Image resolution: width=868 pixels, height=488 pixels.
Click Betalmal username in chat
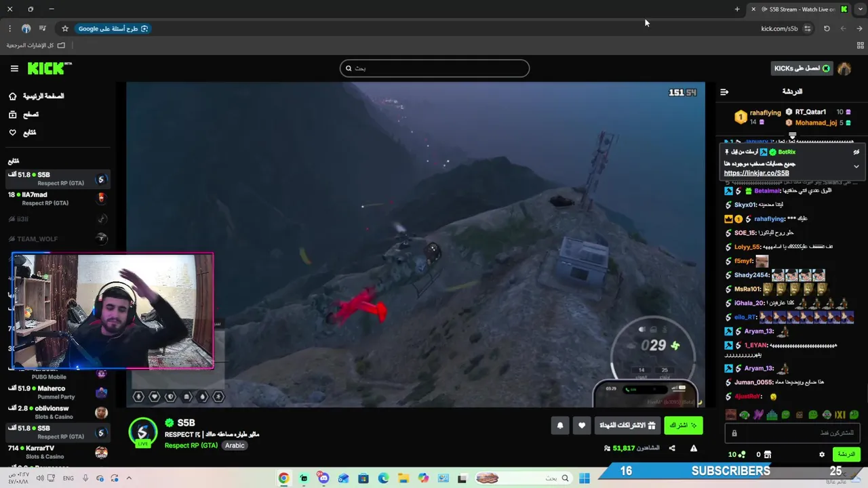[x=767, y=191]
